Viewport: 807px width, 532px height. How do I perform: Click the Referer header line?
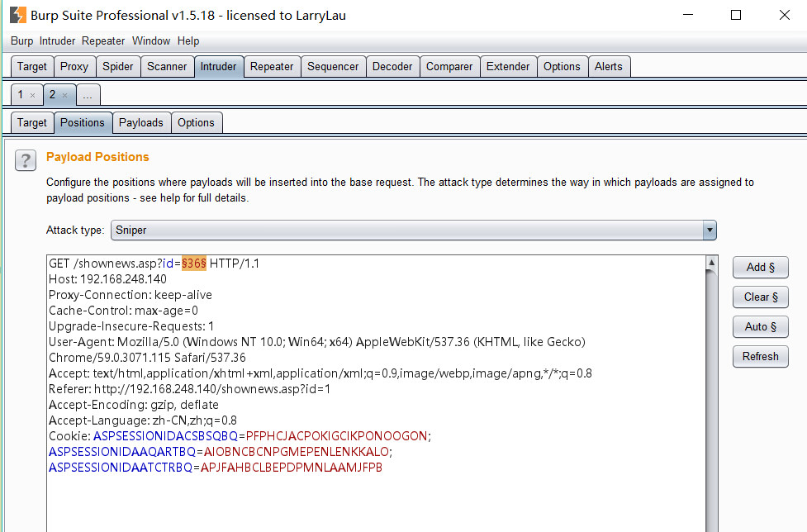coord(189,389)
